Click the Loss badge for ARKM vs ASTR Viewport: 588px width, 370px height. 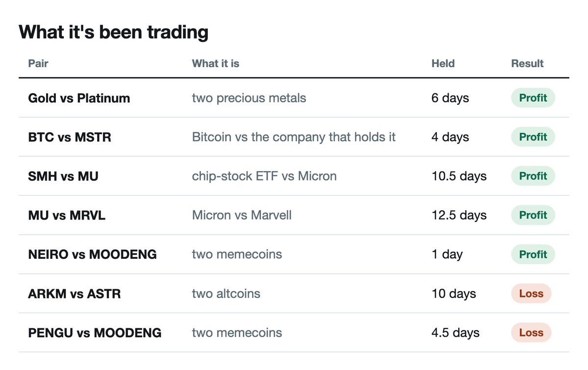tap(531, 294)
